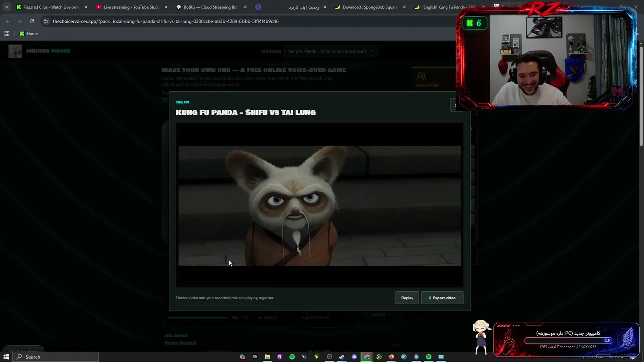Go forward in browser history
This screenshot has height=362, width=644.
pyautogui.click(x=20, y=21)
